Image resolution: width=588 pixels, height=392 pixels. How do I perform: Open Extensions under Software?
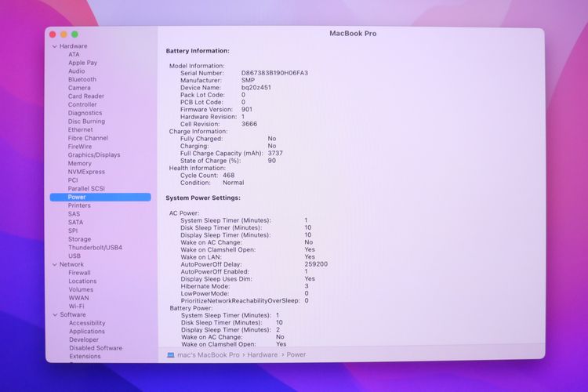(x=85, y=357)
